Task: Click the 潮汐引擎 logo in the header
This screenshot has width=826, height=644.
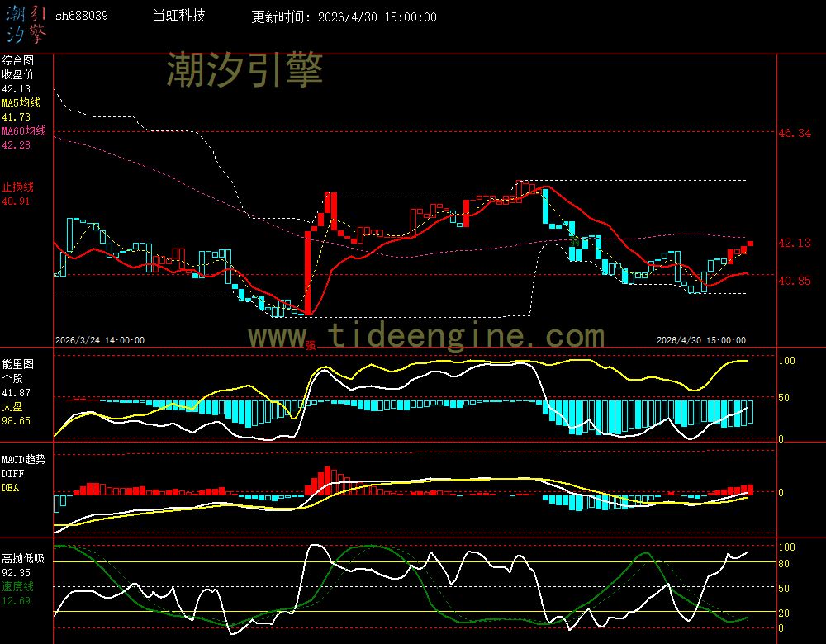Action: pyautogui.click(x=26, y=24)
